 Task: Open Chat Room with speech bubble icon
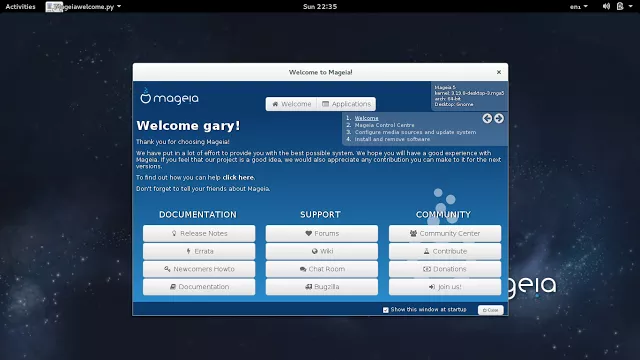[x=322, y=269]
